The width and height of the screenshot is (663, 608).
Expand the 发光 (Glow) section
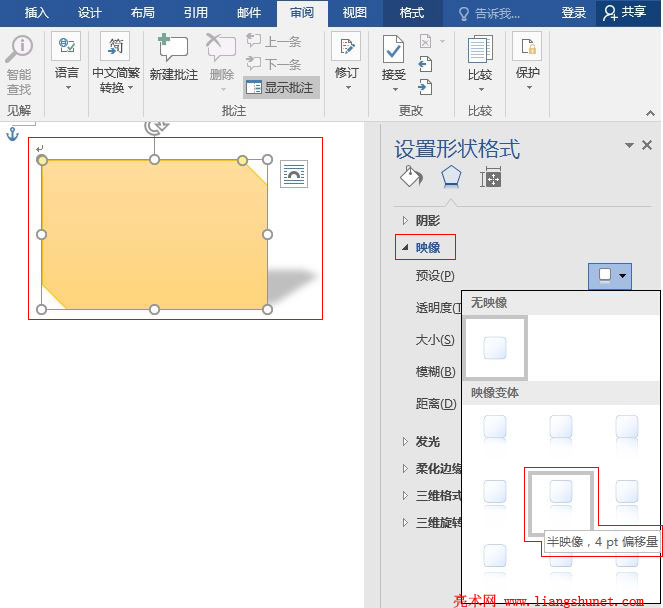427,441
